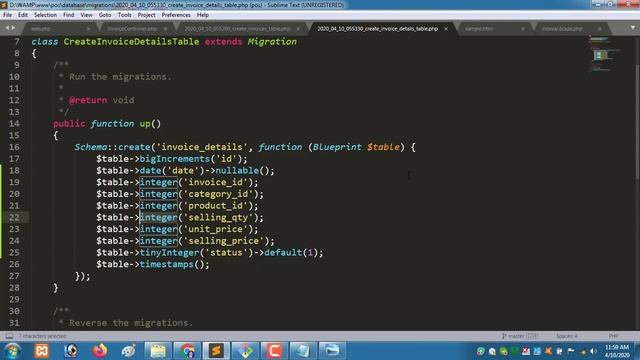Open the Goto menu
Image resolution: width=640 pixels, height=360 pixels.
pos(105,15)
